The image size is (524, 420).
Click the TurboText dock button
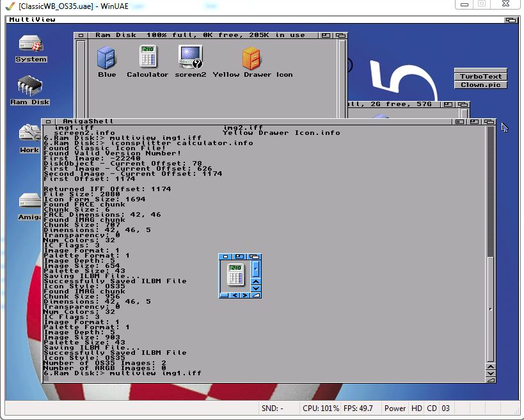pos(480,76)
